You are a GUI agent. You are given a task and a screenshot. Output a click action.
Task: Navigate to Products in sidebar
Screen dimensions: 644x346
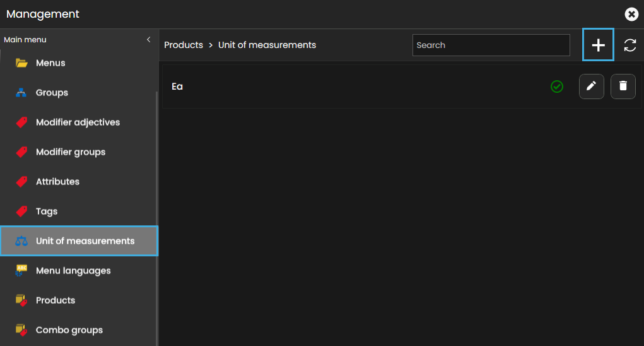56,301
